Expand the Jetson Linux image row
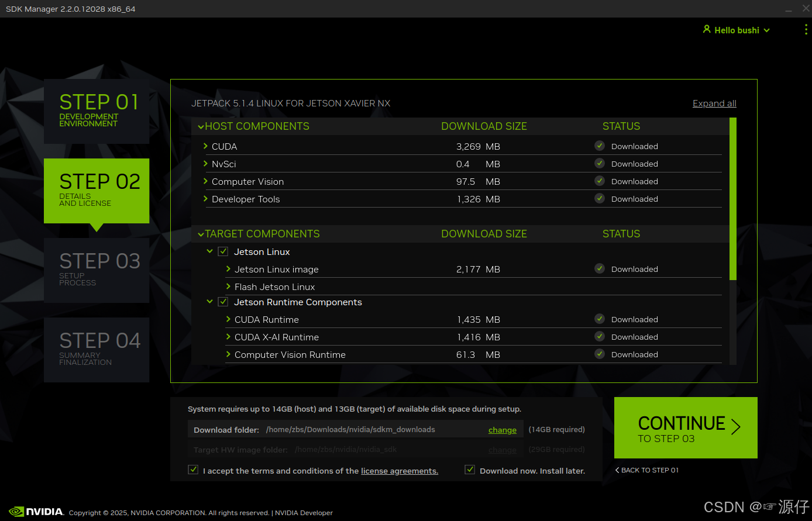The width and height of the screenshot is (812, 521). pyautogui.click(x=228, y=269)
